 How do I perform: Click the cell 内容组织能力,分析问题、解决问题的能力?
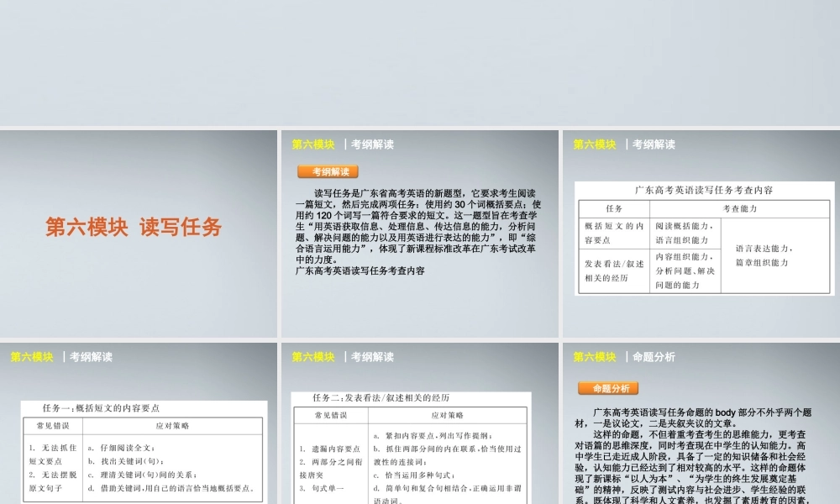tap(685, 270)
